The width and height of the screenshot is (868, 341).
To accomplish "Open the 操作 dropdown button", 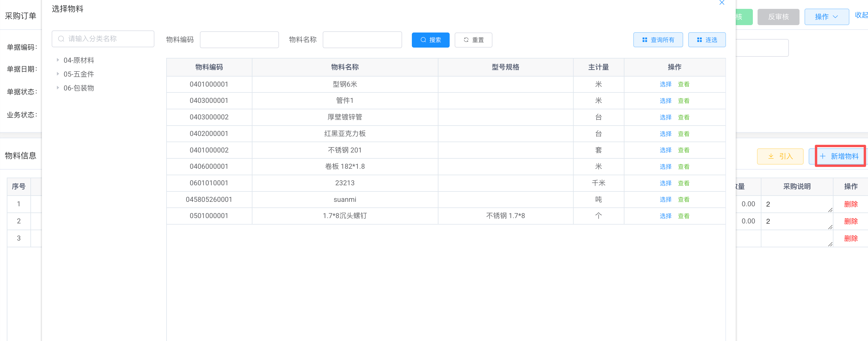I will [x=826, y=17].
